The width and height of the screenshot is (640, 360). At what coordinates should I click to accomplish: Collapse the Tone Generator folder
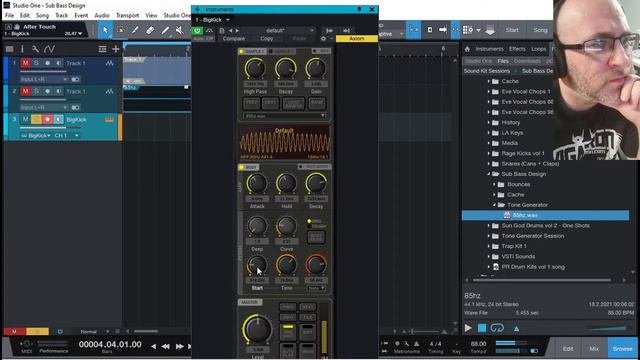pos(494,205)
